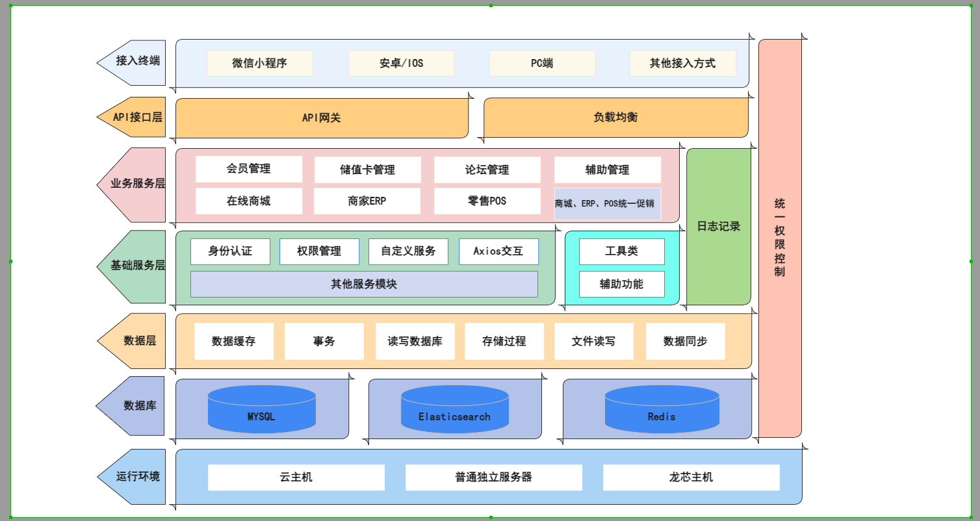Viewport: 980px width, 521px height.
Task: Select the 文件读写 box
Action: [594, 342]
